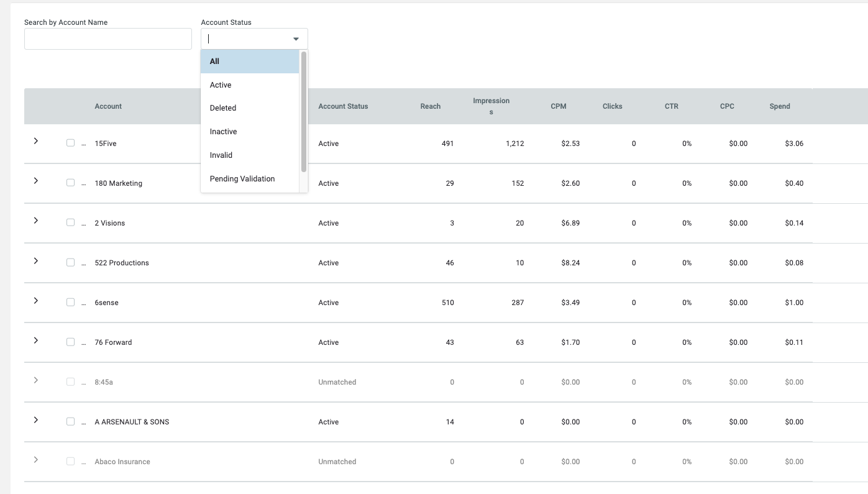Check the 76 Forward checkbox
This screenshot has width=868, height=494.
pos(70,342)
